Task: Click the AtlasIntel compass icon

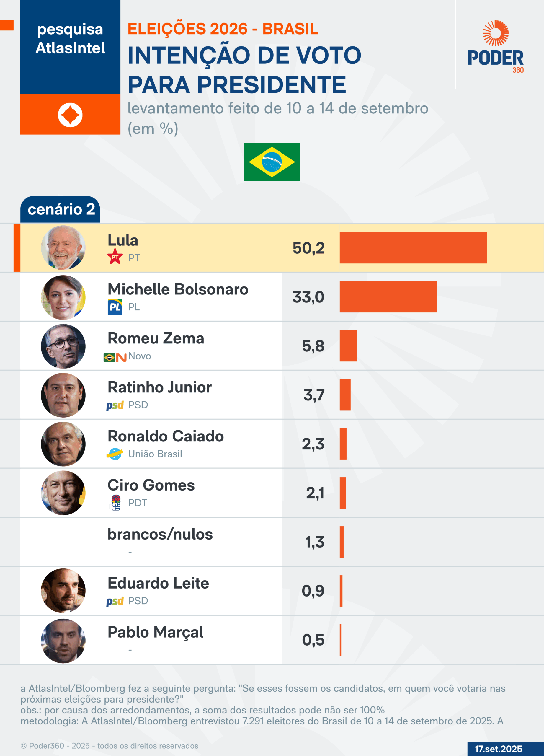Action: [x=70, y=115]
